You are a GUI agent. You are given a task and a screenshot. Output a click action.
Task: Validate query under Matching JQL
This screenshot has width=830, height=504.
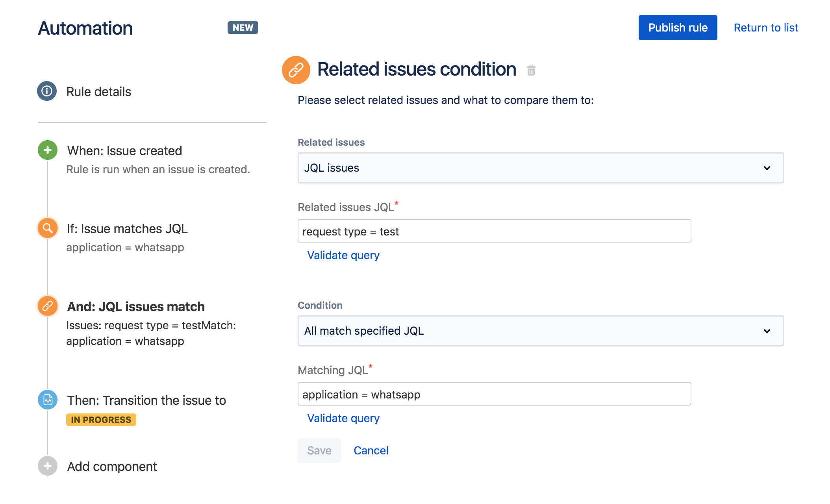[343, 418]
